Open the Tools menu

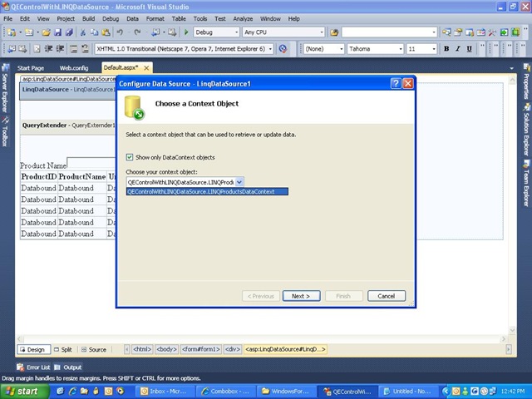200,18
